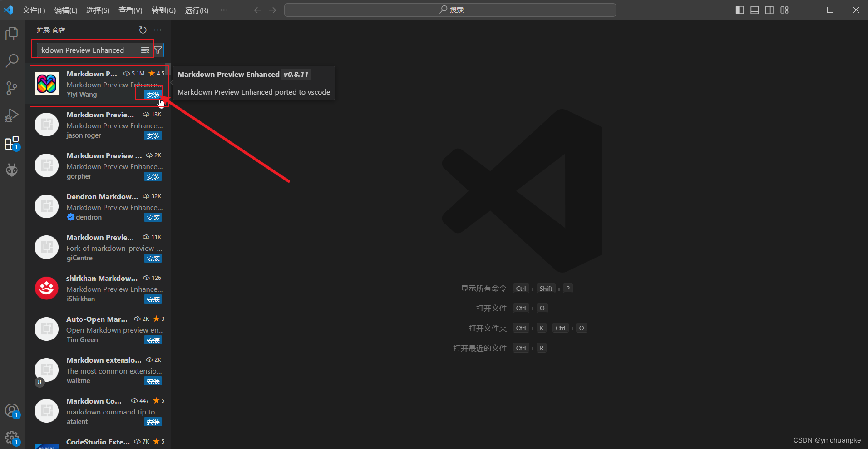Viewport: 868px width, 449px height.
Task: Open the Dendron Markdown extension entry
Action: pyautogui.click(x=98, y=206)
